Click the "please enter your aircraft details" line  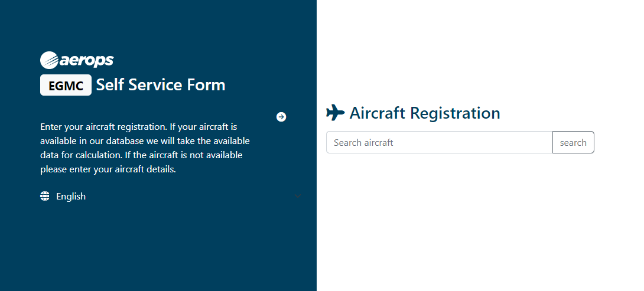click(x=108, y=169)
